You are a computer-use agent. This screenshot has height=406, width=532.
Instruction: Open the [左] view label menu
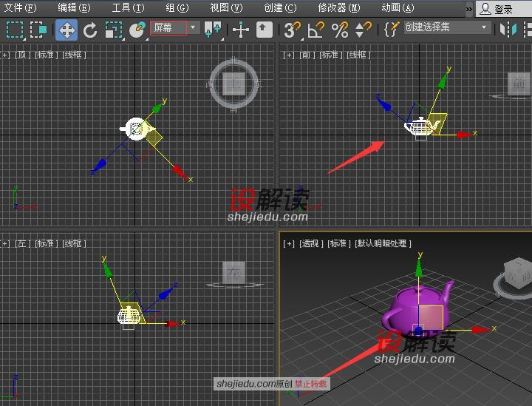(x=22, y=243)
